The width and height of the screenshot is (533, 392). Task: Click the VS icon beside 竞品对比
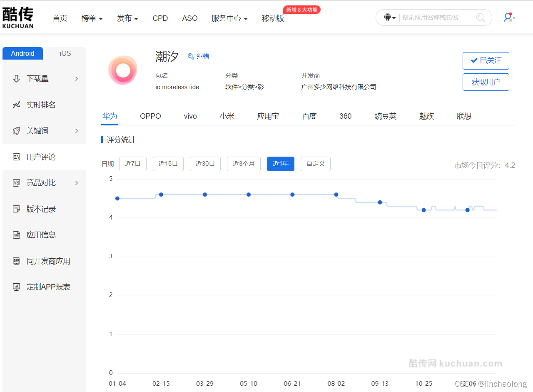17,183
